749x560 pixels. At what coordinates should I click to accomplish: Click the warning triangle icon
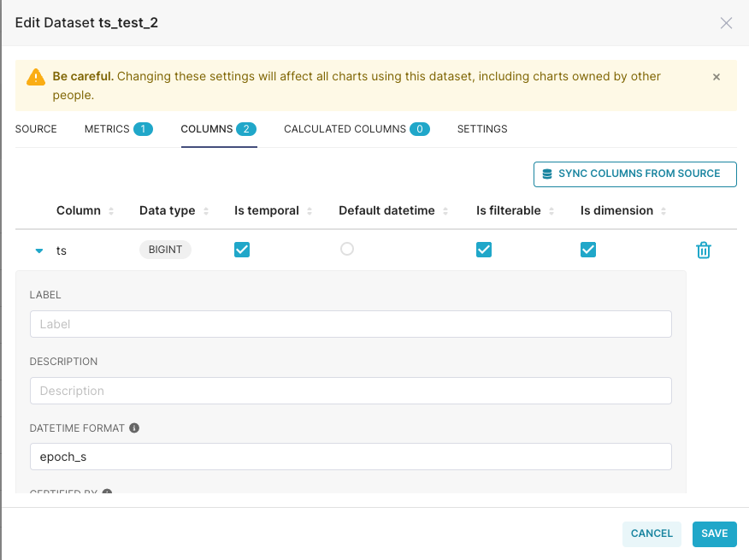(35, 76)
